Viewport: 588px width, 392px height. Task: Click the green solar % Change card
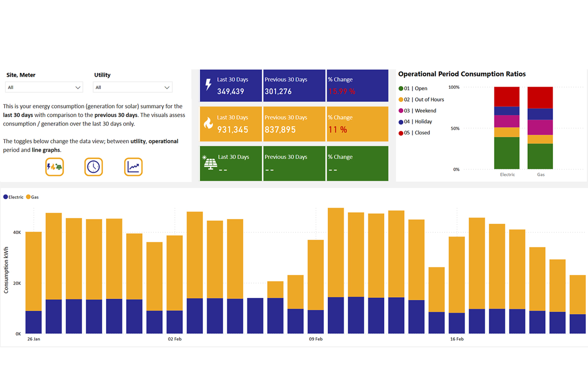pos(358,163)
